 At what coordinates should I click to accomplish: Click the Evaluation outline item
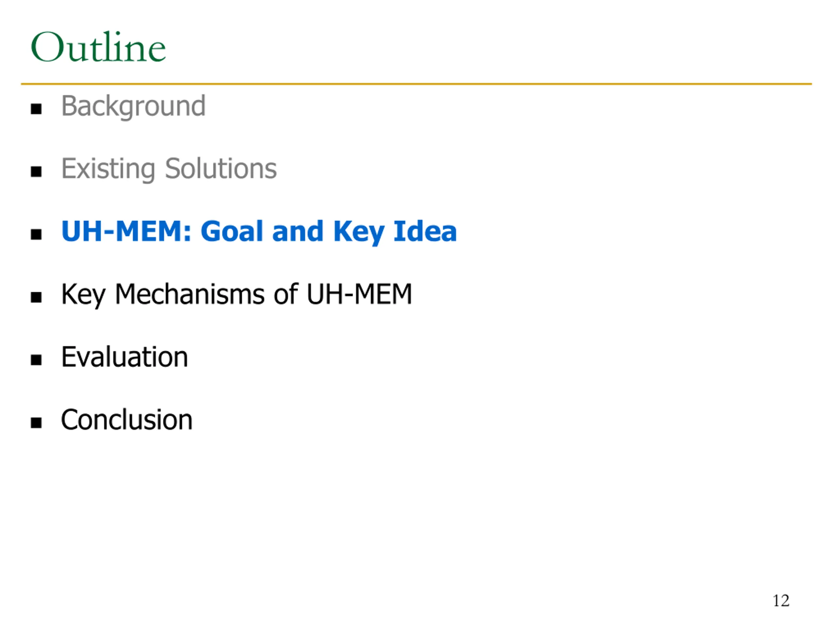[125, 357]
